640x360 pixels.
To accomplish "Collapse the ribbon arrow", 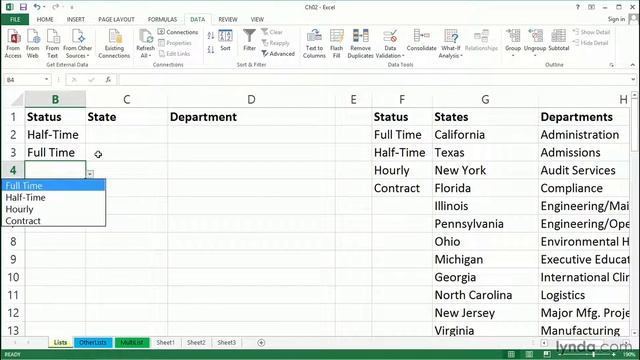I will pos(632,65).
